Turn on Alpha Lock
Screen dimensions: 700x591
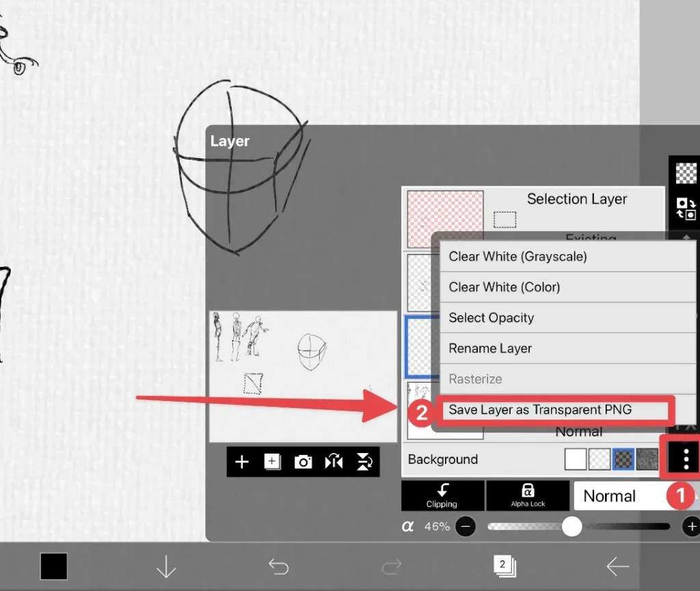click(528, 495)
